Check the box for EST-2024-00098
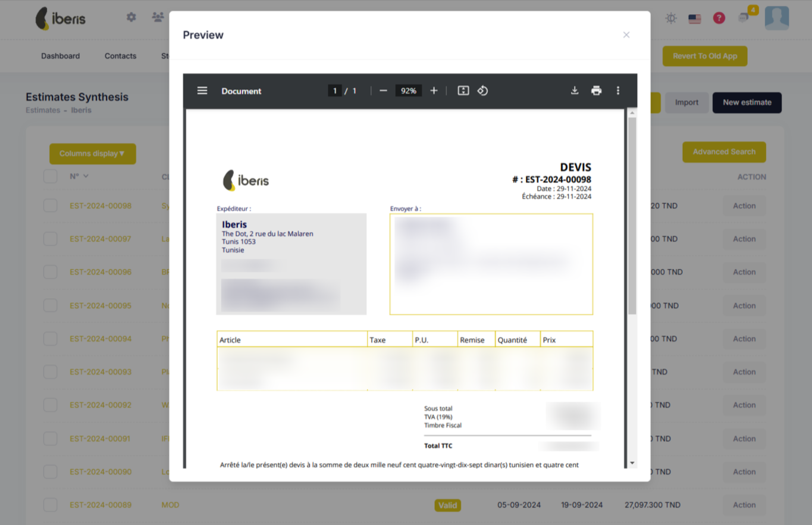 point(51,206)
